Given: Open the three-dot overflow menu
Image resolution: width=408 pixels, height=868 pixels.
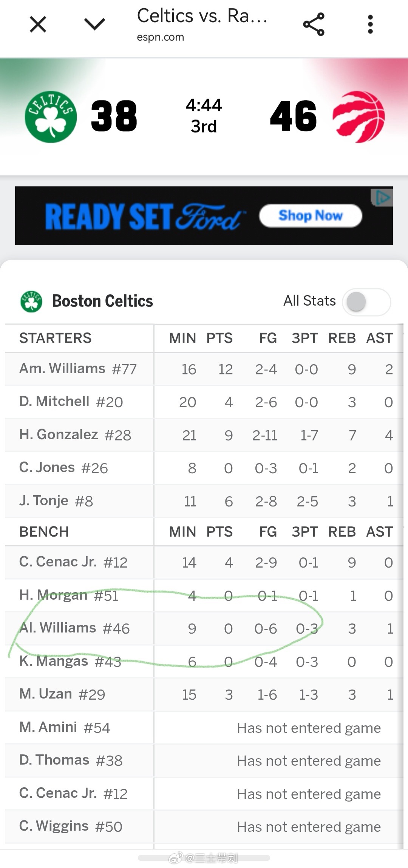Looking at the screenshot, I should click(370, 25).
